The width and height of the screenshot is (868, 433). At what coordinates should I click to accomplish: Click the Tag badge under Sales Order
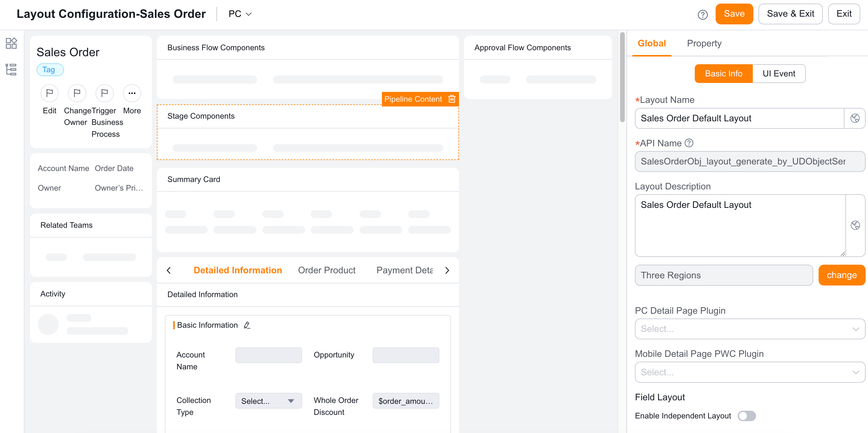coord(50,70)
